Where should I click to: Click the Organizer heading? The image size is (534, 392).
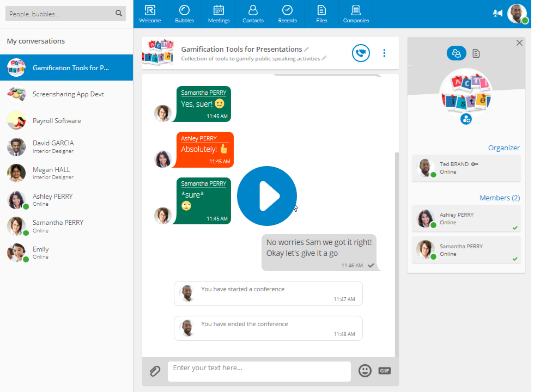[503, 148]
